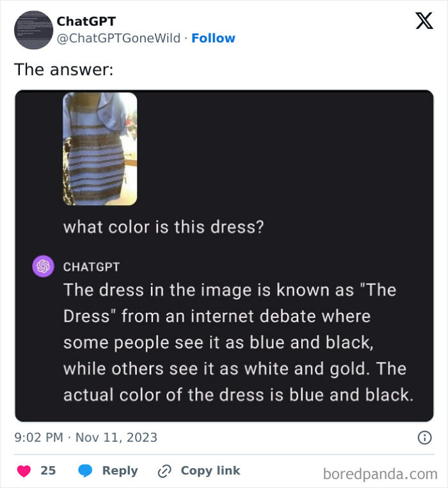Open the ChatGPT profile avatar

click(33, 30)
